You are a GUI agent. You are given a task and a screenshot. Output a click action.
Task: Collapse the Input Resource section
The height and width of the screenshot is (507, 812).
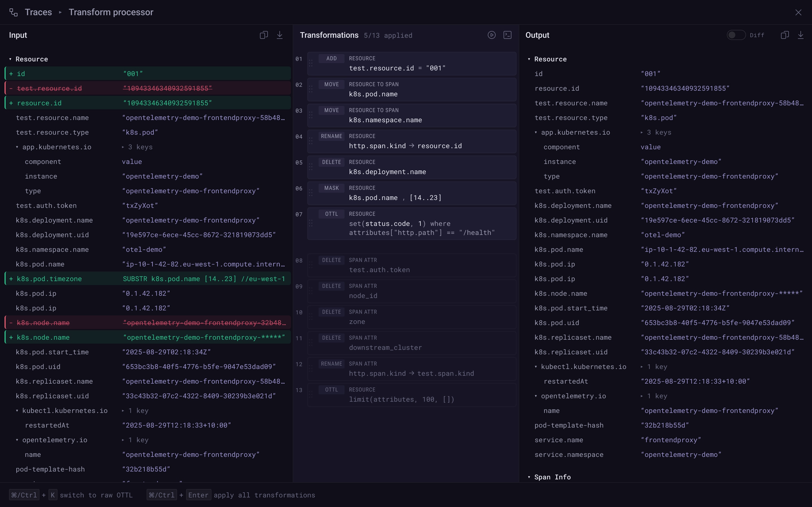[10, 59]
